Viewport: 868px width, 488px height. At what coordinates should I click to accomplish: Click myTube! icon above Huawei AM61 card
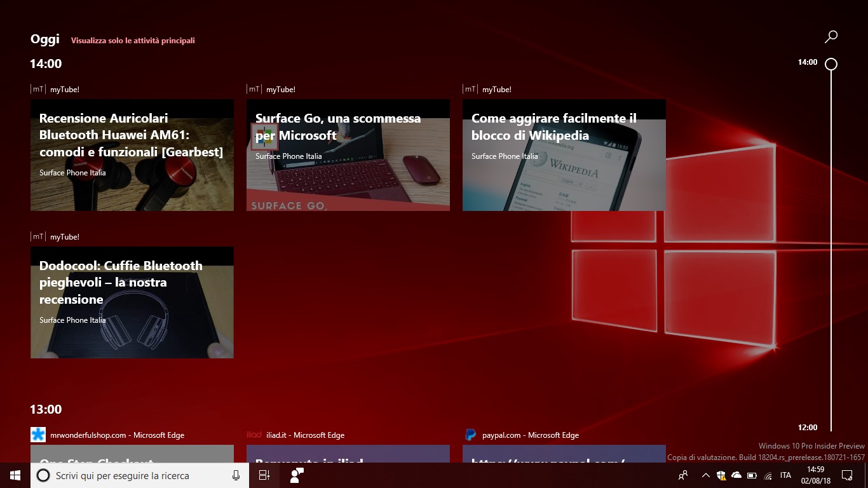(38, 90)
